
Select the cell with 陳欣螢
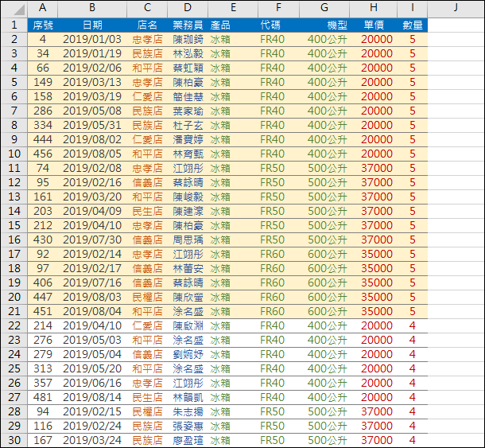tap(188, 297)
